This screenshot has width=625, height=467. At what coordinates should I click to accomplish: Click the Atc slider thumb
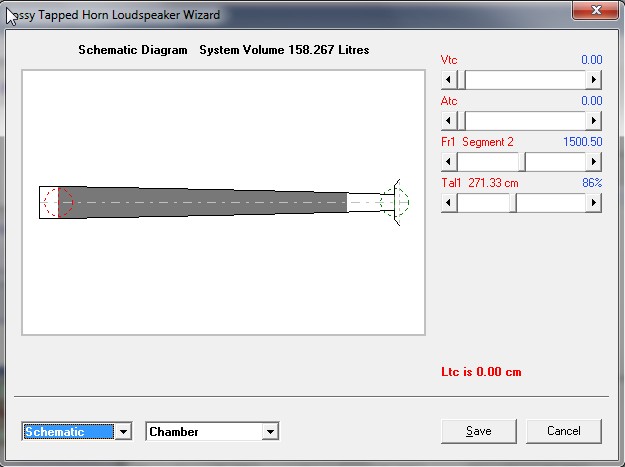point(461,121)
